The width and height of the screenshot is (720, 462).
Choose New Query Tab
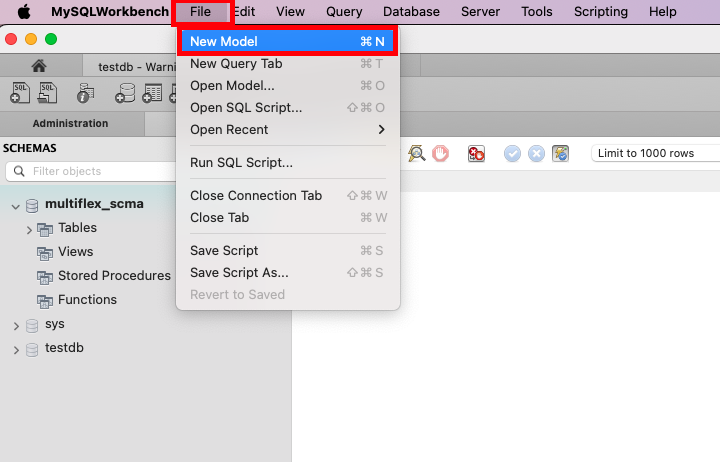pyautogui.click(x=287, y=63)
